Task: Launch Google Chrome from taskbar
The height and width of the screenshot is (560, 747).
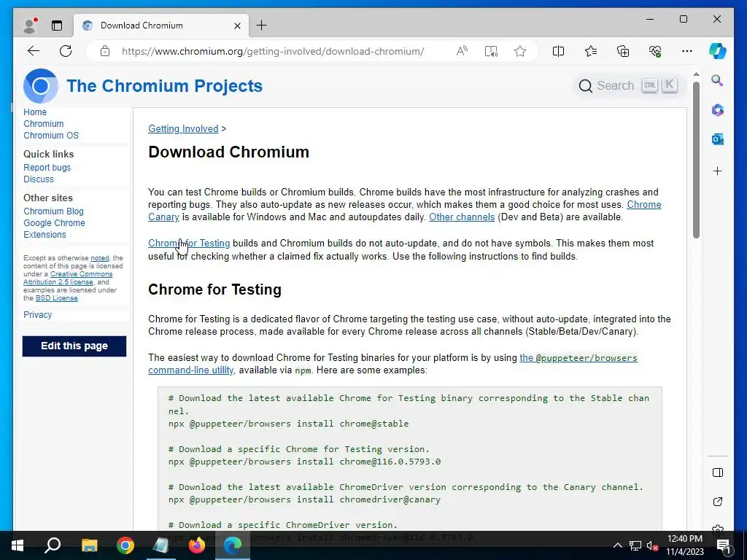Action: tap(125, 545)
